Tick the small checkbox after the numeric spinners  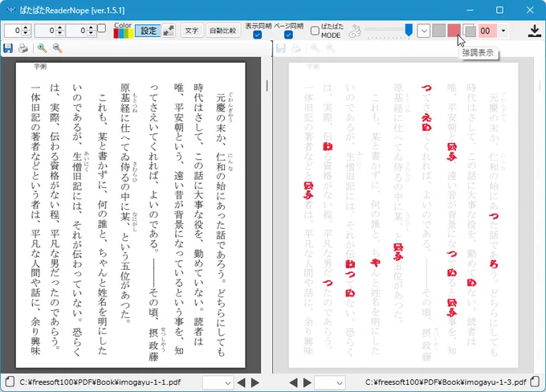pos(102,28)
